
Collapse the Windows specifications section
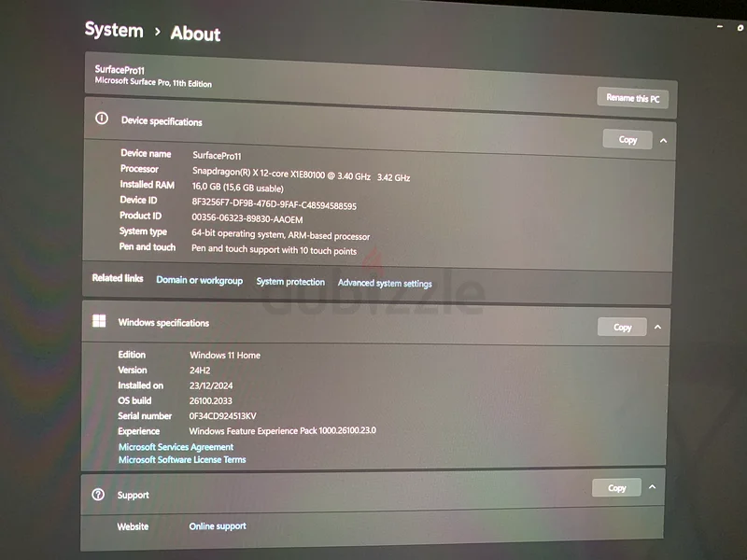point(657,327)
